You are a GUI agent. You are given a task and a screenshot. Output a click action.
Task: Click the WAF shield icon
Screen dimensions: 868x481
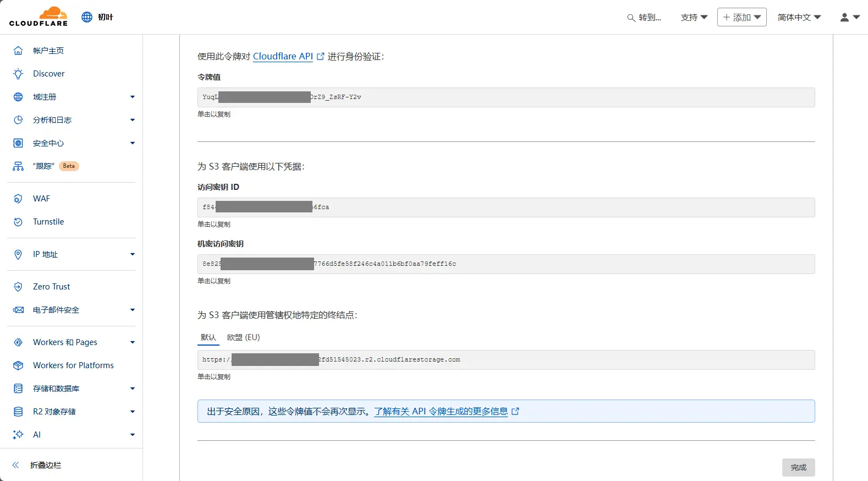pyautogui.click(x=18, y=199)
